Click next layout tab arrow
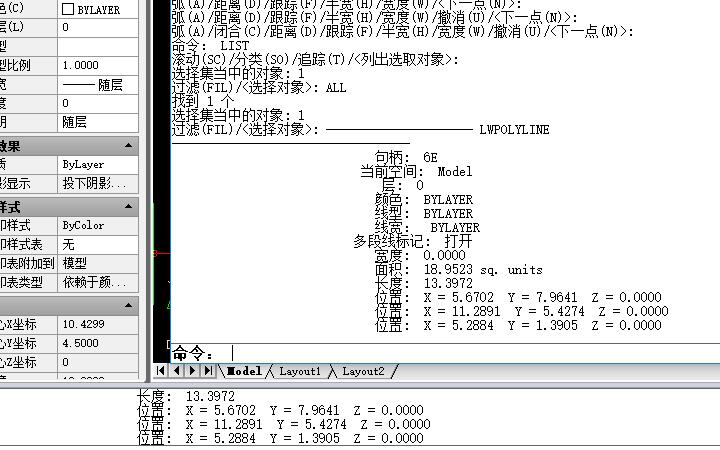The height and width of the screenshot is (450, 720). pyautogui.click(x=192, y=371)
